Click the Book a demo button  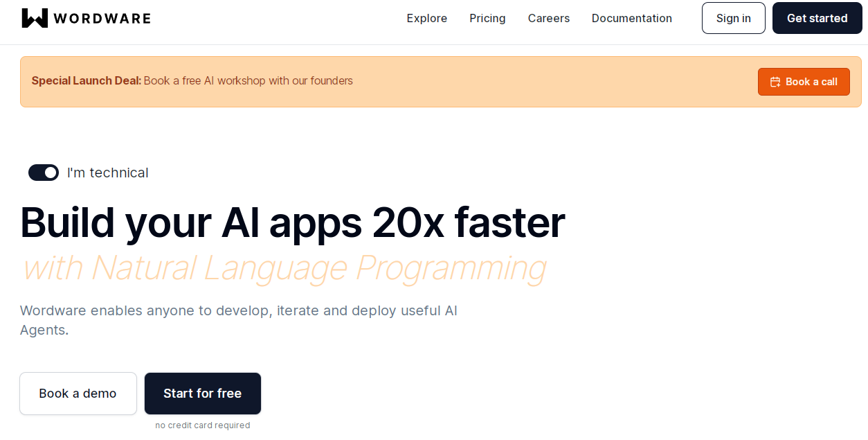click(78, 394)
